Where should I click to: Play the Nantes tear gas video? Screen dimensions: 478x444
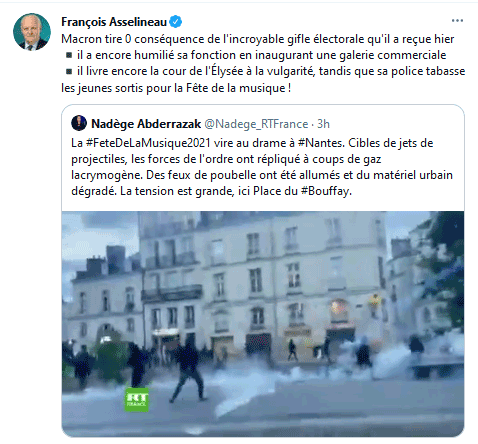(263, 324)
